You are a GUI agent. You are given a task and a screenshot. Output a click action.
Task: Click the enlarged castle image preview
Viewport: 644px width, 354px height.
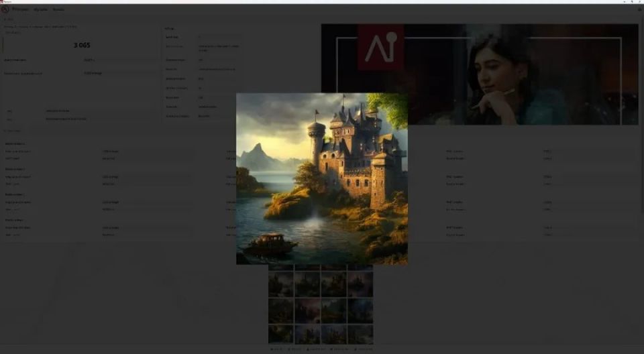coord(322,178)
